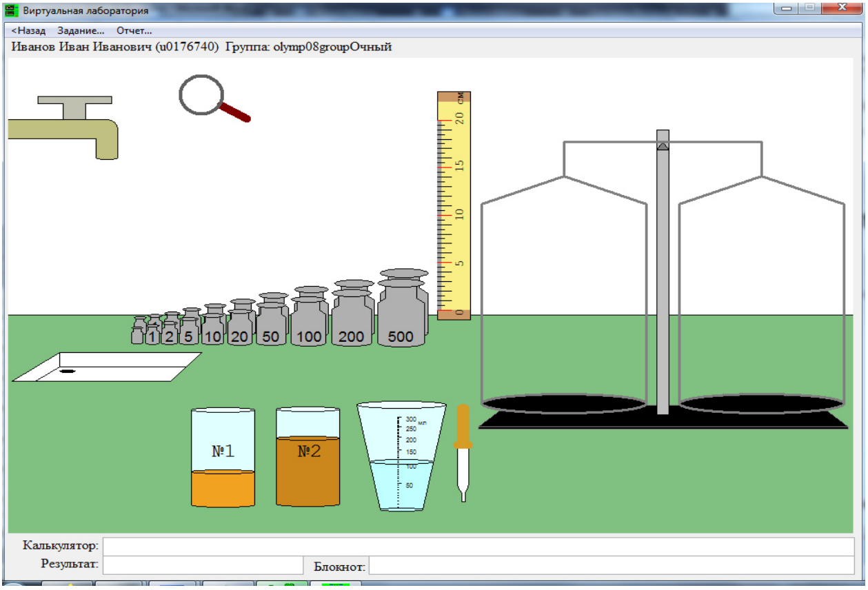
Task: Click the yellow centimeter ruler
Action: pyautogui.click(x=454, y=205)
